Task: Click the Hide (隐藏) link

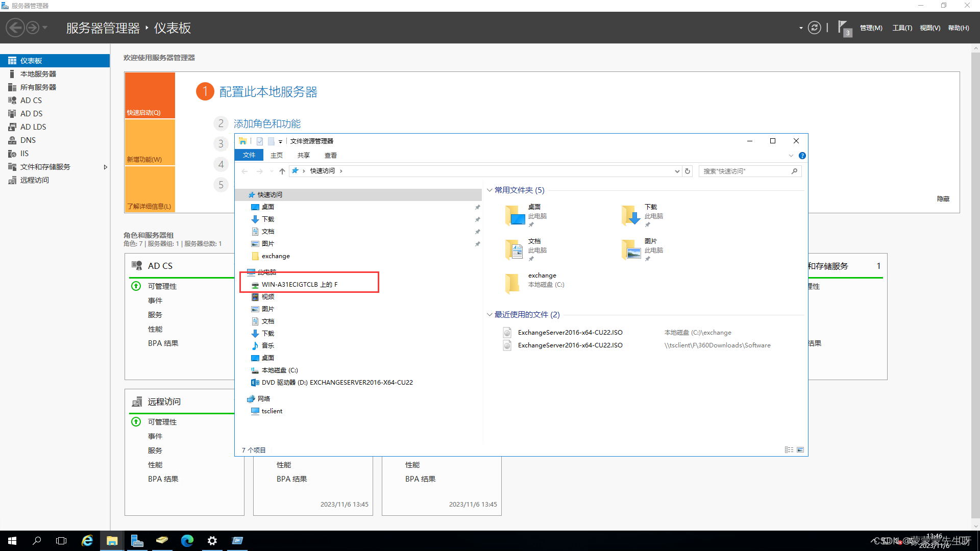Action: [x=943, y=199]
